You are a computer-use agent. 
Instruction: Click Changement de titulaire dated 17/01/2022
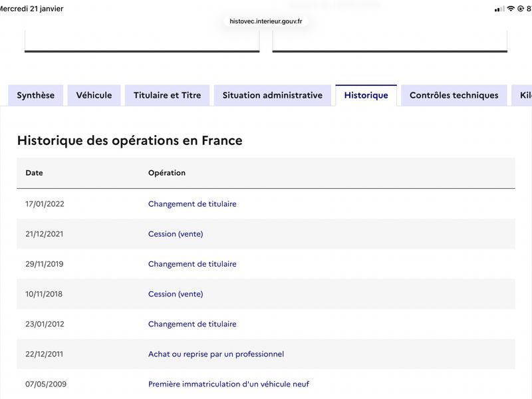click(x=192, y=204)
